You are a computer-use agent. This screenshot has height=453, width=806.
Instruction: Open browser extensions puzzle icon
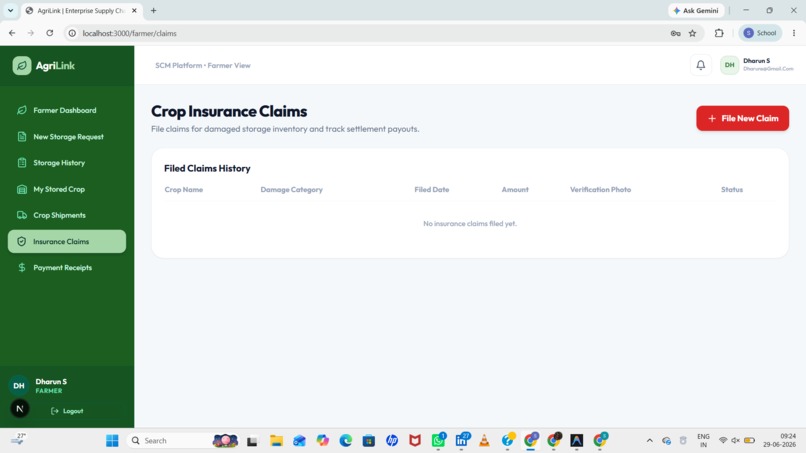pyautogui.click(x=719, y=33)
